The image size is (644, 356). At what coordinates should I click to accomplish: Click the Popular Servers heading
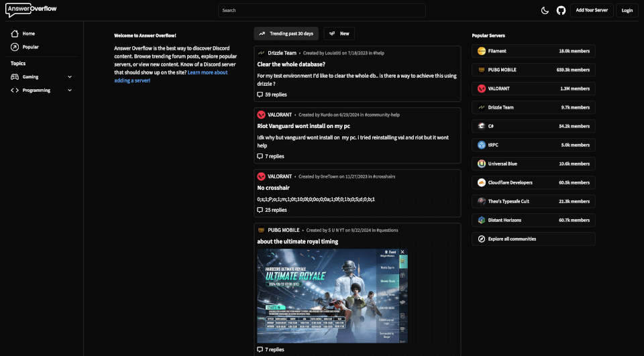[488, 36]
